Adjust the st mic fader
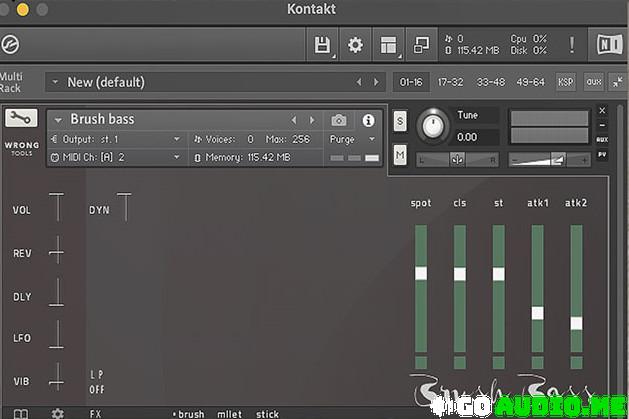The height and width of the screenshot is (419, 629). 499,274
